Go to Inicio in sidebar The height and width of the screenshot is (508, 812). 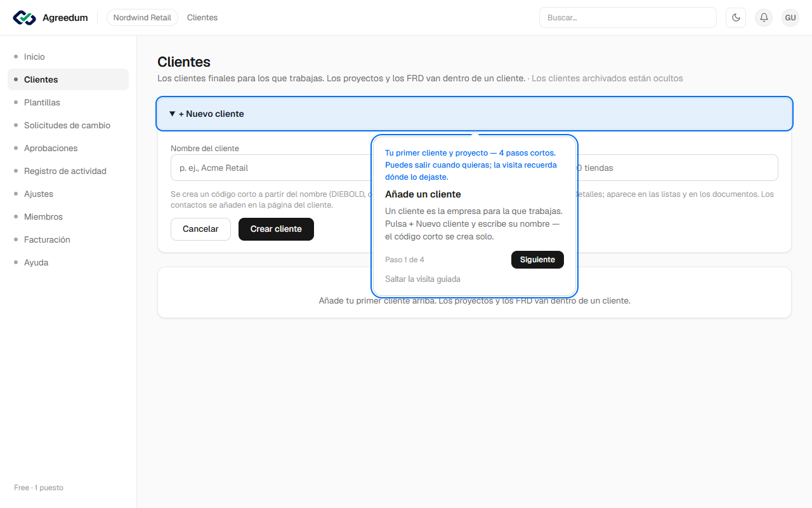[x=68, y=57]
